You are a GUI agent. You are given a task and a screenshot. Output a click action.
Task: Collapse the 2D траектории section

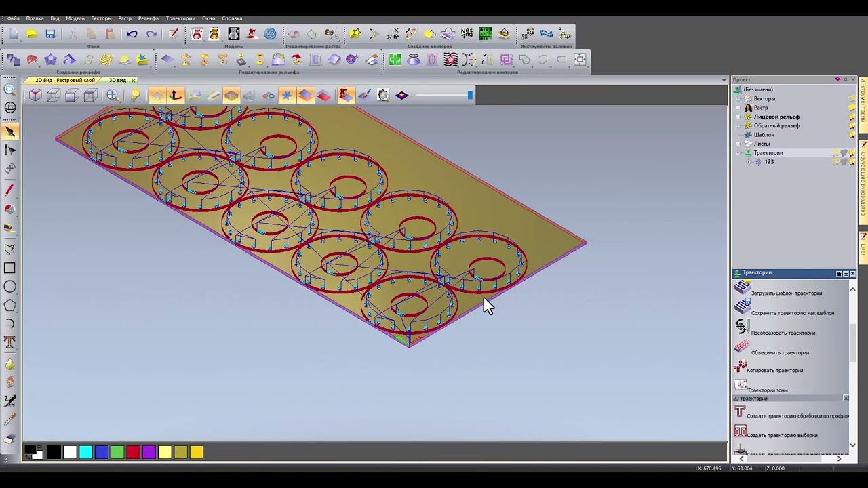point(846,399)
